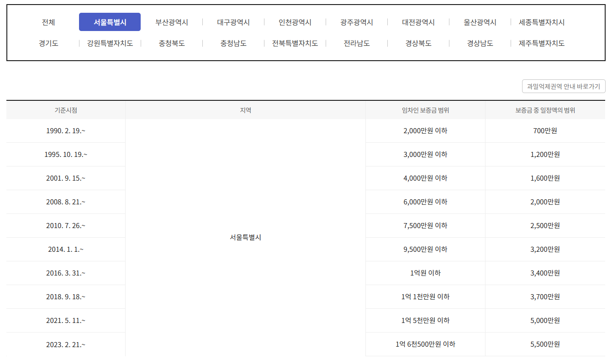Viewport: 607px width, 364px height.
Task: Open the 충청북도 tab
Action: (172, 43)
